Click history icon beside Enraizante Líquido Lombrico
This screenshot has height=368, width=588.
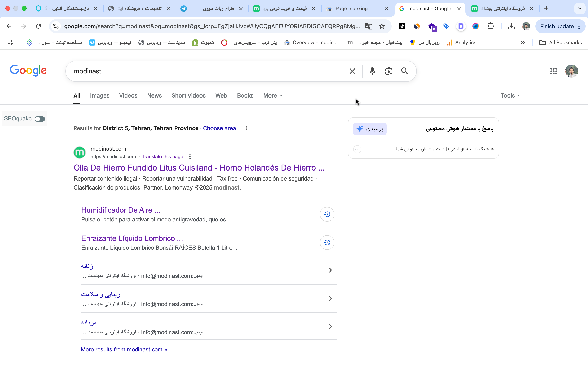(x=327, y=242)
